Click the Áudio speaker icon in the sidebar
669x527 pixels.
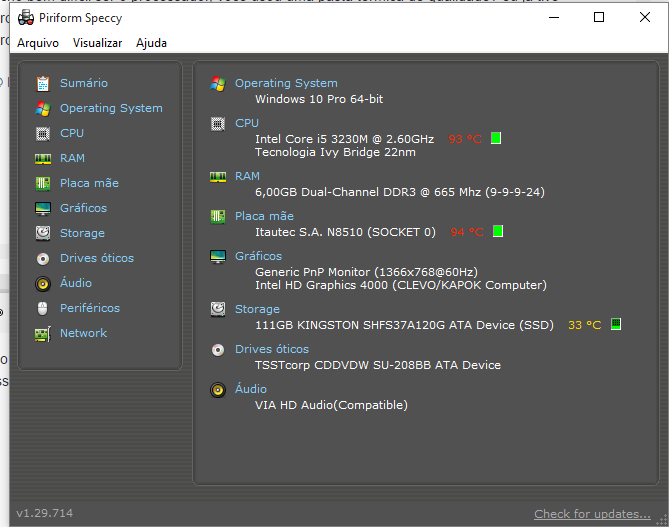click(42, 283)
